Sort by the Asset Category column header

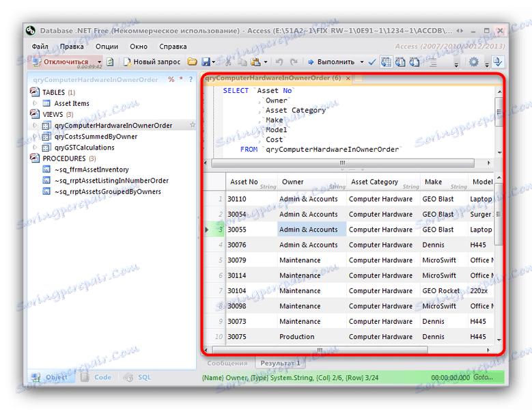coord(383,182)
